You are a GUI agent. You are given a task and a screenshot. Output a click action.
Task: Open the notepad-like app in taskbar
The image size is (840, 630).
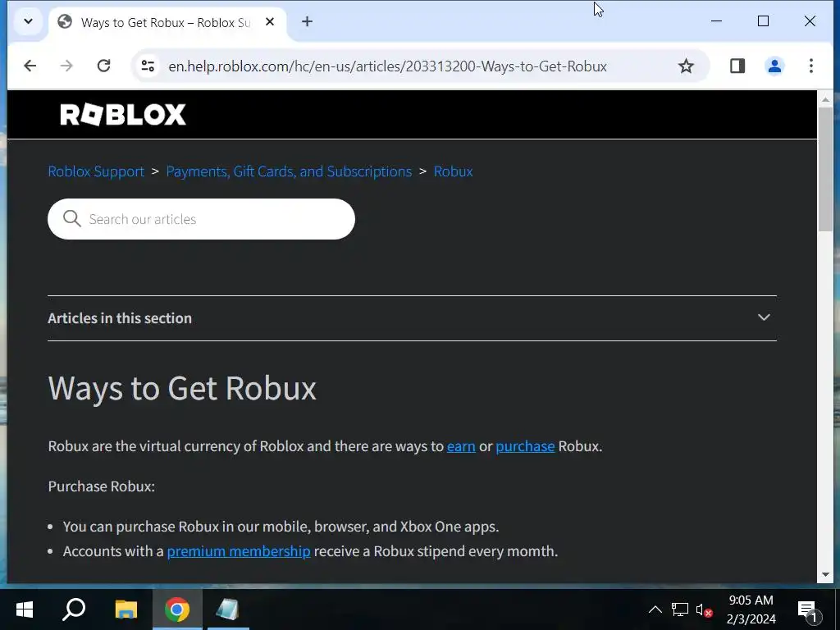[x=228, y=609]
